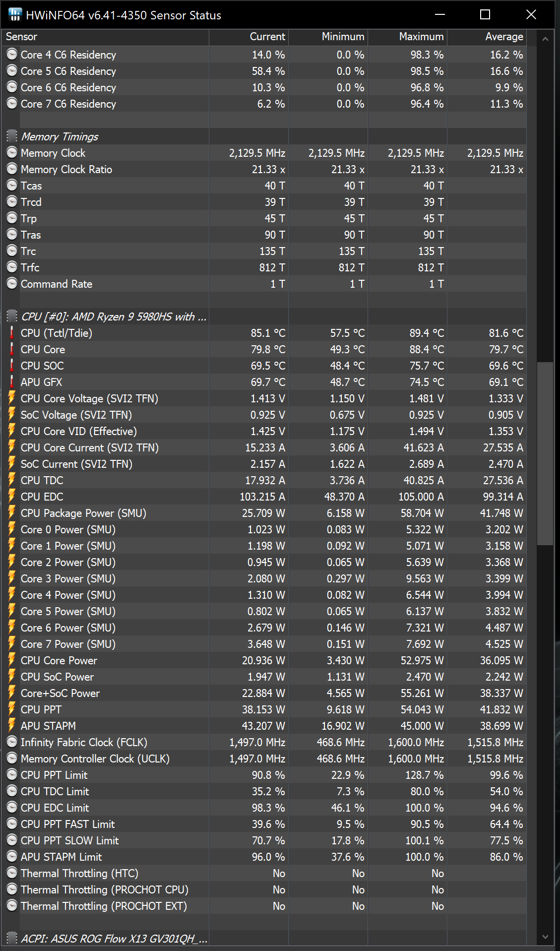Click the vertical scrollbar thumb
The image size is (560, 951).
coord(545,453)
